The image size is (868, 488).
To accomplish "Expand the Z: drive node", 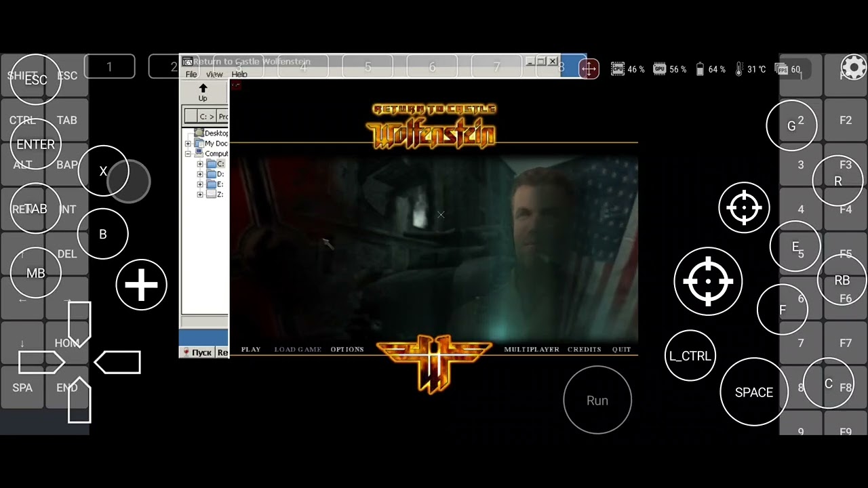I will [200, 195].
